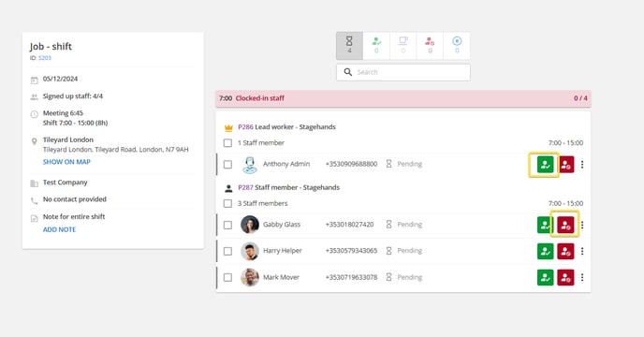Click the company building icon
Screen dimensions: 644x337
tap(35, 183)
